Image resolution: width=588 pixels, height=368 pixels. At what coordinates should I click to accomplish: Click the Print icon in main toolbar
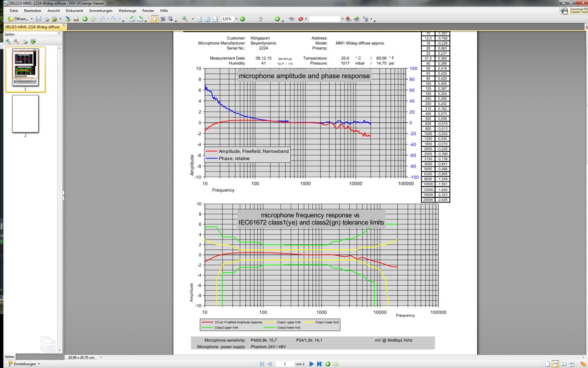(x=46, y=19)
